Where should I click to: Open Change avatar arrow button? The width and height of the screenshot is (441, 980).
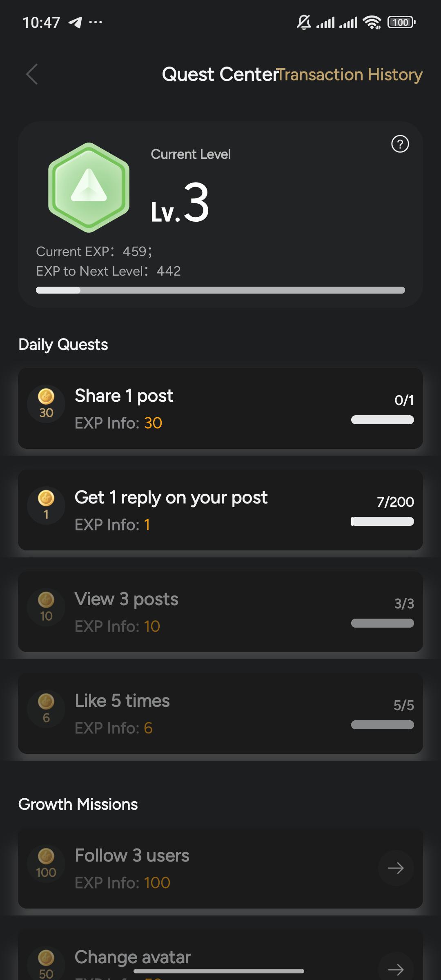(395, 969)
